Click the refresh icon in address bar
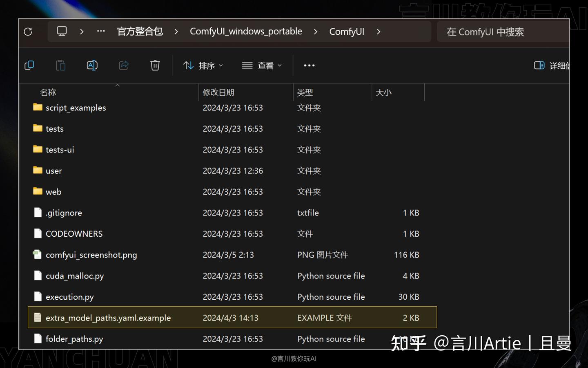Screen dimensions: 588x368 pyautogui.click(x=28, y=31)
